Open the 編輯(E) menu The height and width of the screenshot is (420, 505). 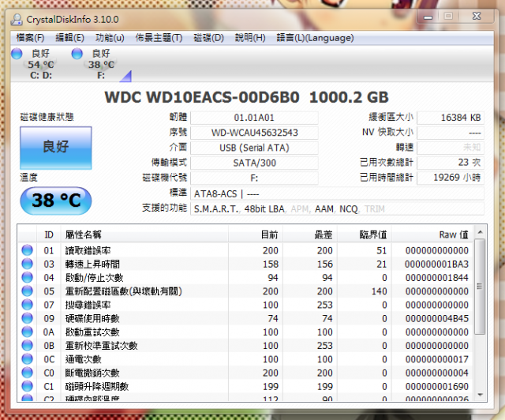(x=69, y=38)
